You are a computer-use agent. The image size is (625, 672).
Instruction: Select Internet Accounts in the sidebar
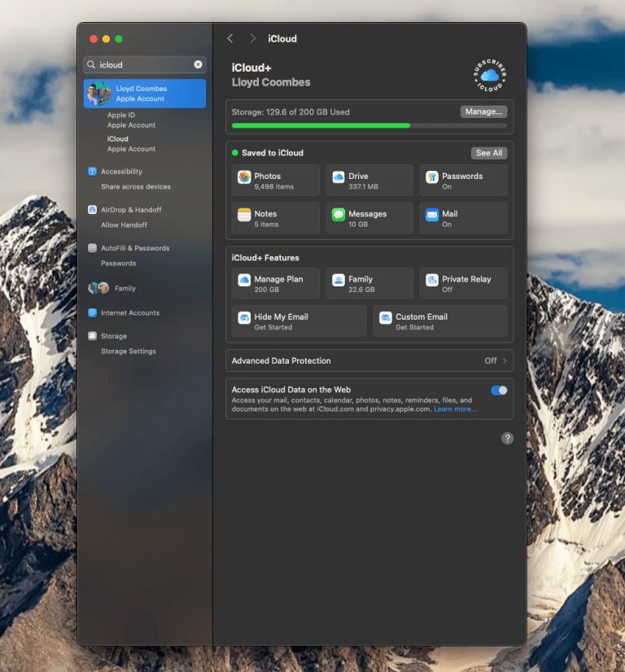click(129, 313)
